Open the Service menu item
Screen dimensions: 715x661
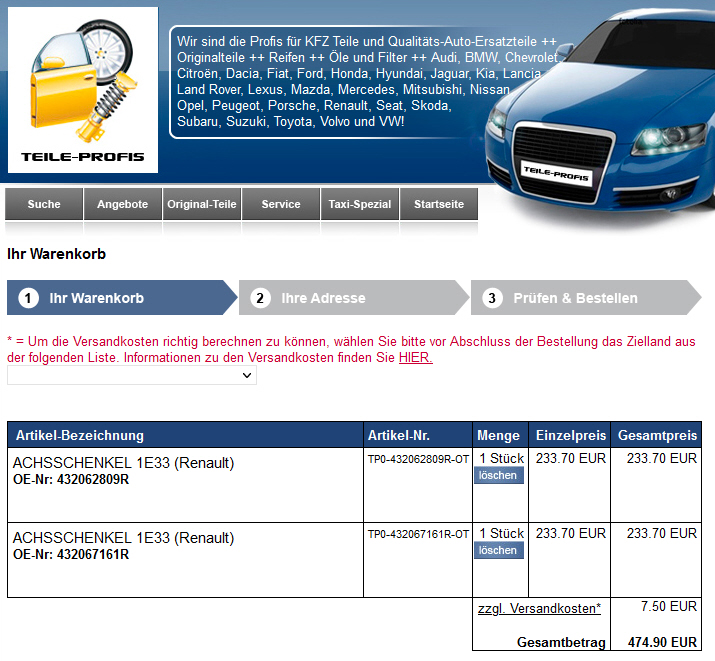pyautogui.click(x=281, y=204)
